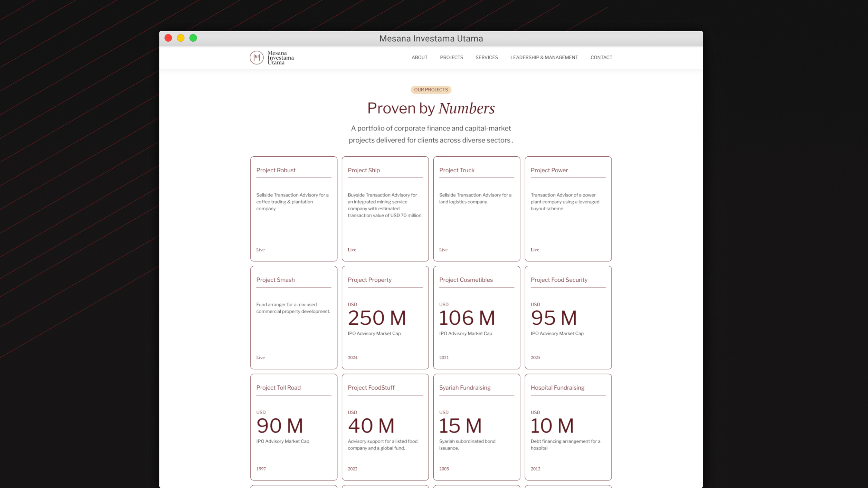Open the Project Ship card title
Screen dimensions: 868x488
coord(363,170)
